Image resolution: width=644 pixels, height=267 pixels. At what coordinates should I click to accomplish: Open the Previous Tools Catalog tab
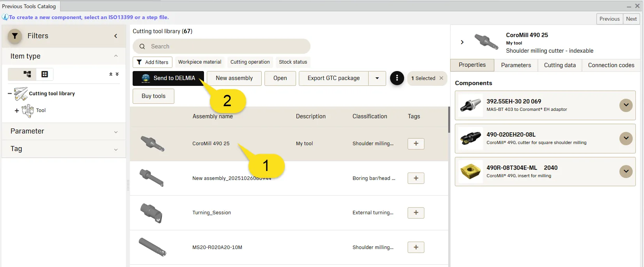(29, 6)
